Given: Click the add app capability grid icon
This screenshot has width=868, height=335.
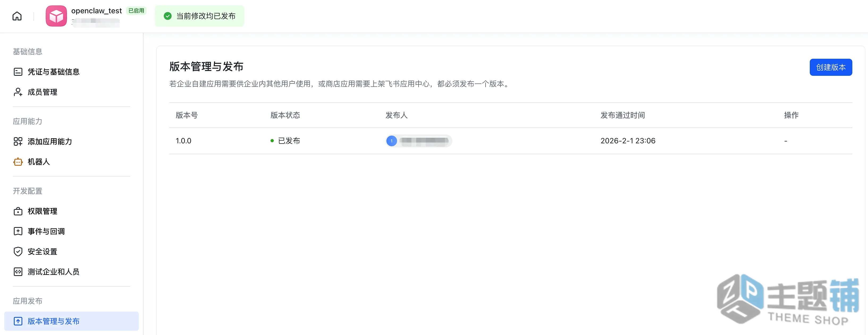Looking at the screenshot, I should click(18, 141).
